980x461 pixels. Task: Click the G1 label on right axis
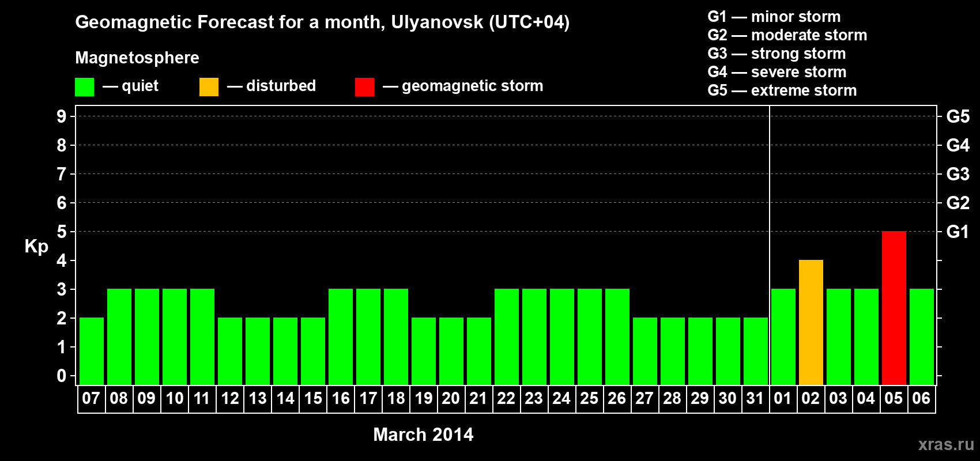click(958, 232)
